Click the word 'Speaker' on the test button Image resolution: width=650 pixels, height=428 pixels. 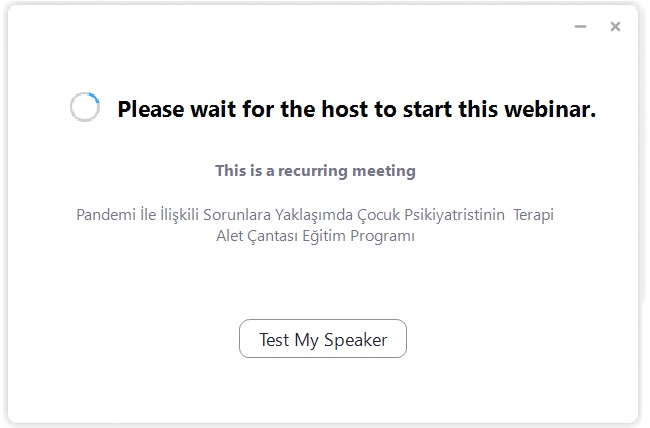point(355,340)
